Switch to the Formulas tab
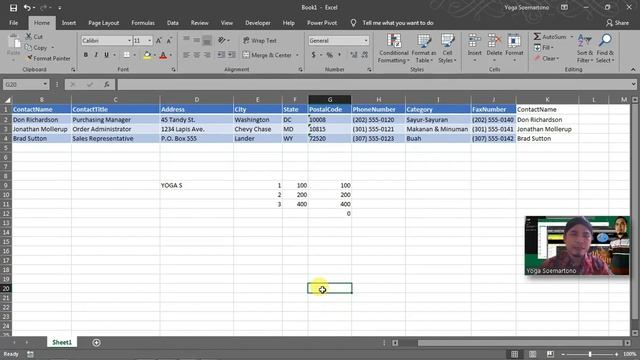Viewport: 640px width, 360px height. coord(143,23)
